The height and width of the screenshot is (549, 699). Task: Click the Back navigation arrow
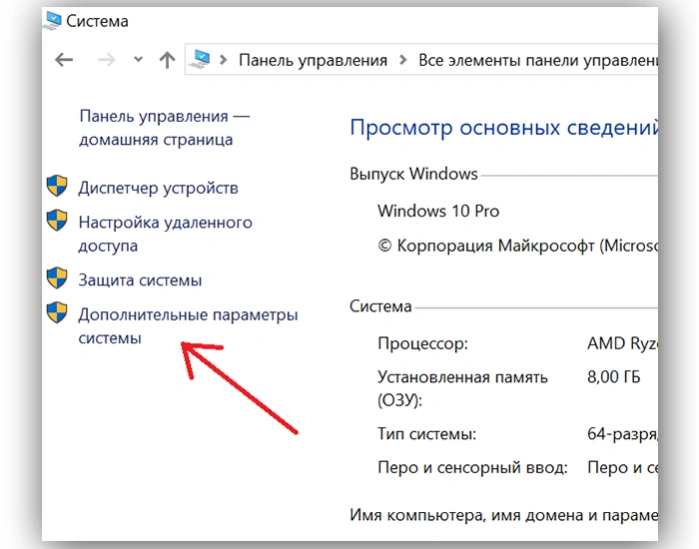pyautogui.click(x=64, y=60)
